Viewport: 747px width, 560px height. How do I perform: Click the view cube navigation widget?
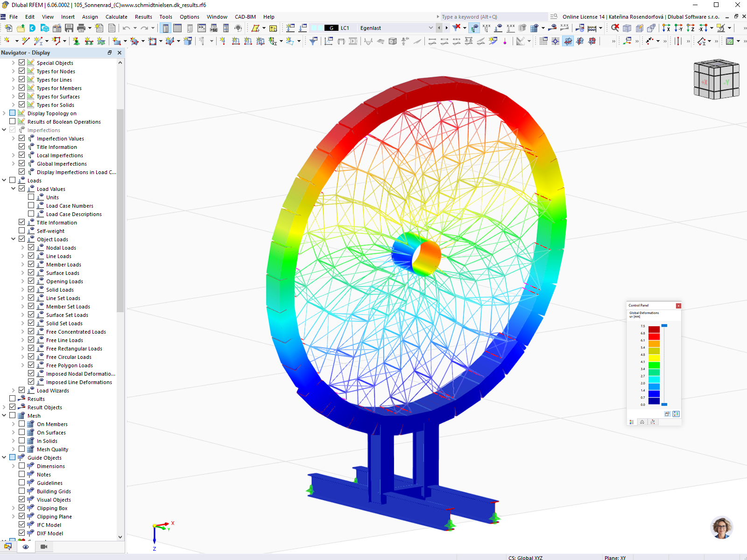(716, 79)
